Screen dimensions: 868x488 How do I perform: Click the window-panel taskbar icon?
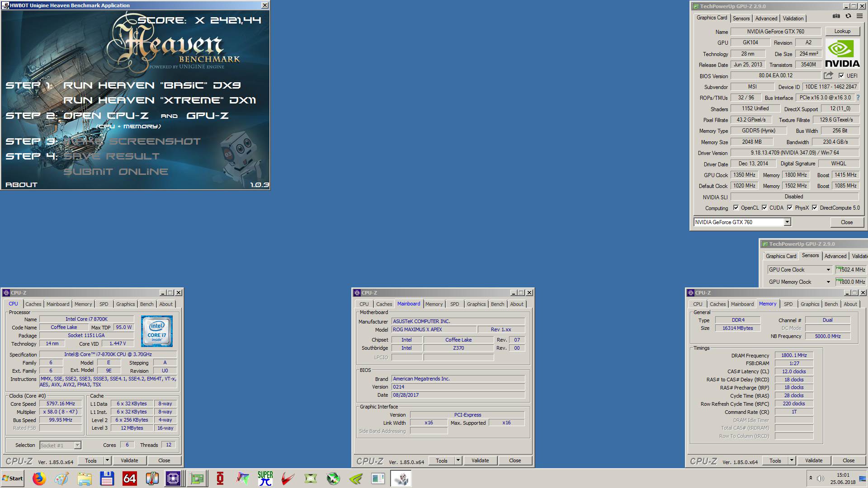tap(378, 479)
